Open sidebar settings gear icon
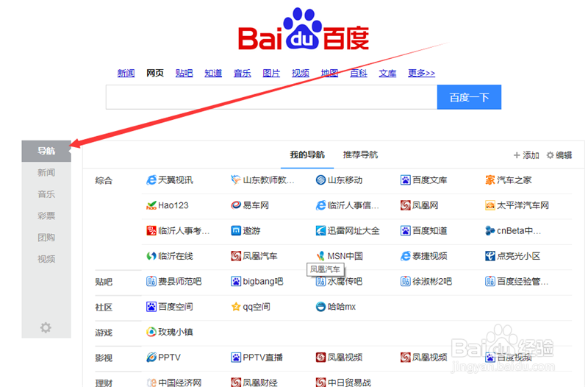The width and height of the screenshot is (588, 387). [46, 327]
